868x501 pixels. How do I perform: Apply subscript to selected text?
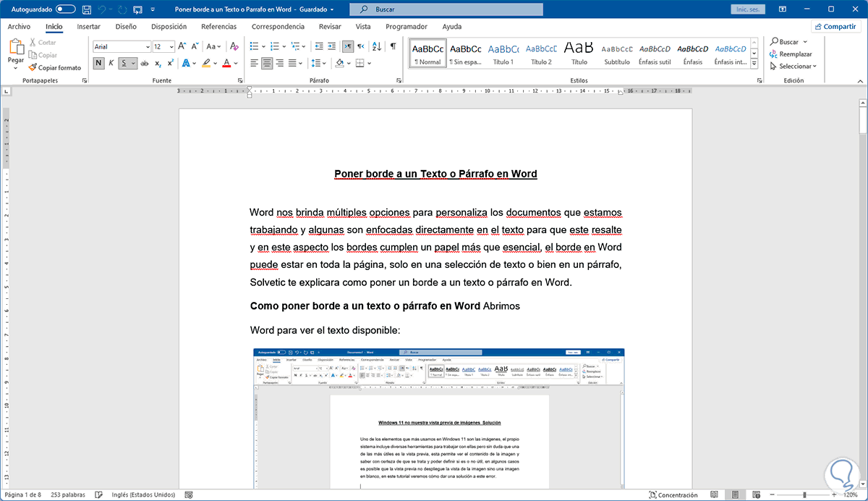click(158, 64)
